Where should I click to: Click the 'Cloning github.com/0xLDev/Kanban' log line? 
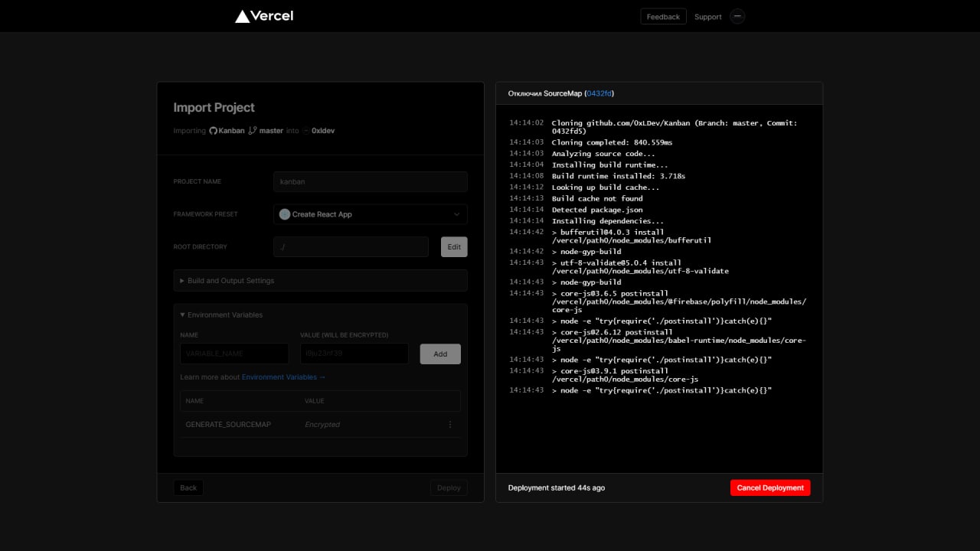point(675,127)
